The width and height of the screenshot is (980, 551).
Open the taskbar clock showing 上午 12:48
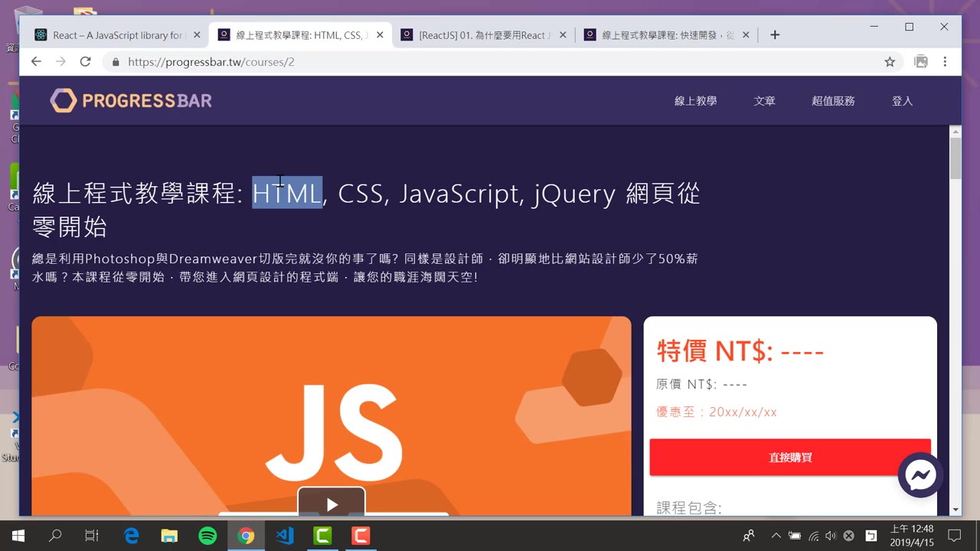click(x=912, y=536)
